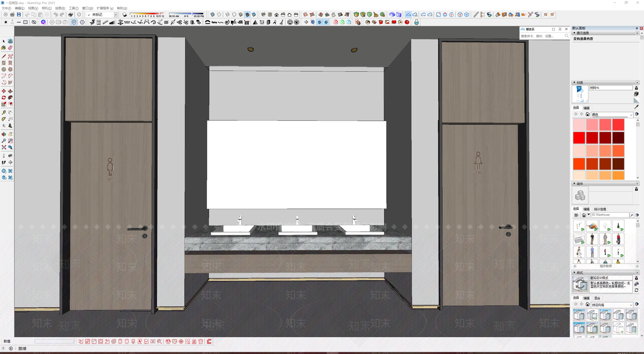
Task: Select the Select arrow tool
Action: pyautogui.click(x=4, y=41)
